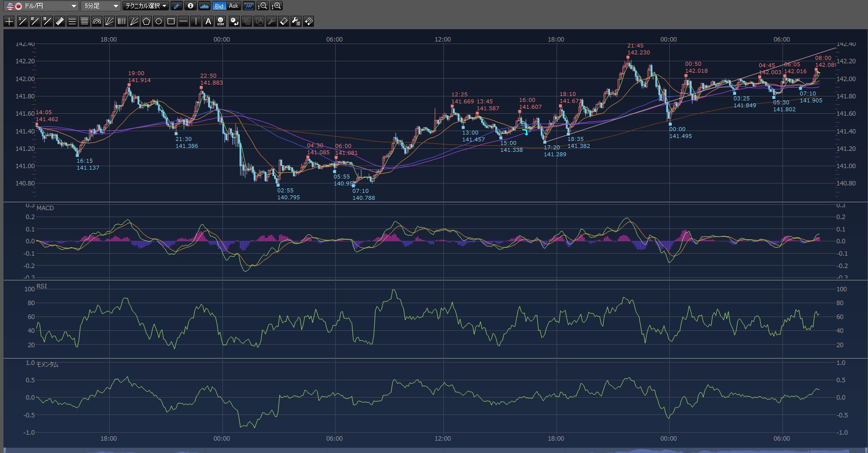
Task: Toggle the magnet snap tool
Action: tap(308, 21)
